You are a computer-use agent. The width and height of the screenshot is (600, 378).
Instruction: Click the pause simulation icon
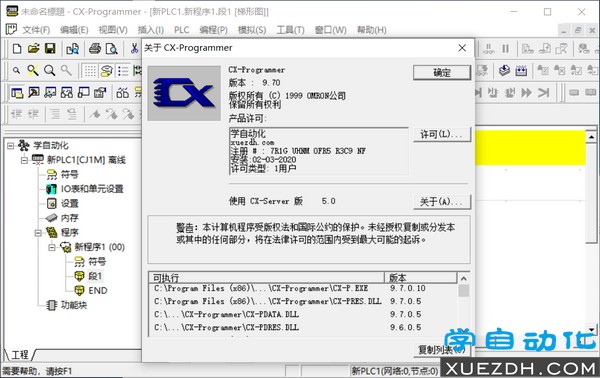[x=505, y=49]
